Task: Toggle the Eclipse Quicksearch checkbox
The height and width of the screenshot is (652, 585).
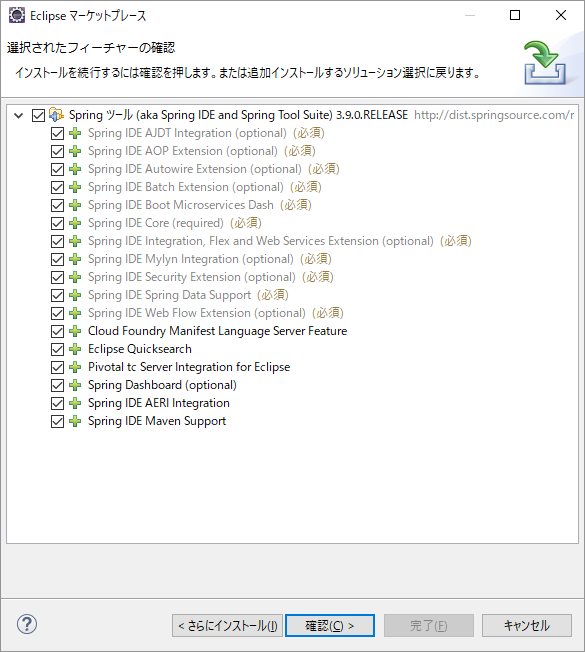Action: pos(57,349)
